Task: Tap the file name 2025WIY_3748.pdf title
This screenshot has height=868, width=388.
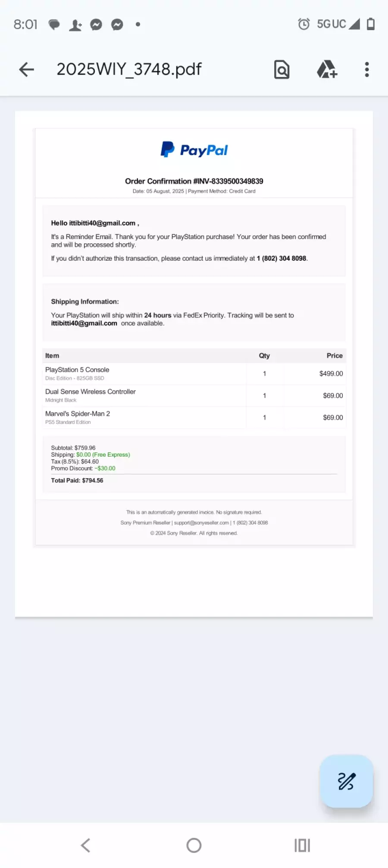Action: click(x=129, y=69)
